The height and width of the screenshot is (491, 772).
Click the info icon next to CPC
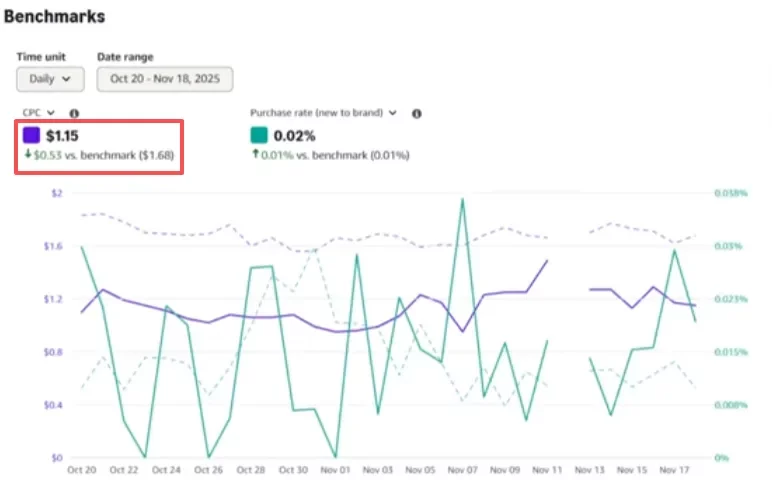[74, 114]
